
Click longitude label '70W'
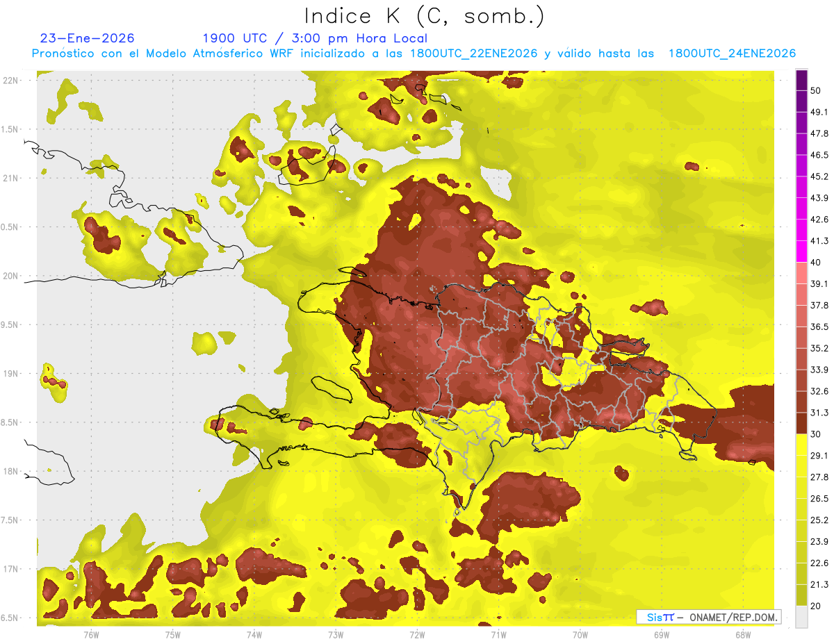coord(580,634)
